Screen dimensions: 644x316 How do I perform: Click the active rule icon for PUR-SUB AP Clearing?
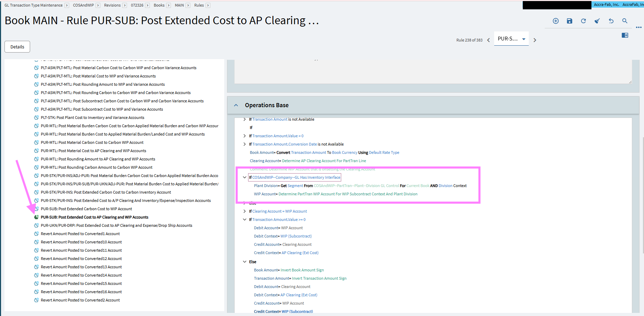point(36,217)
